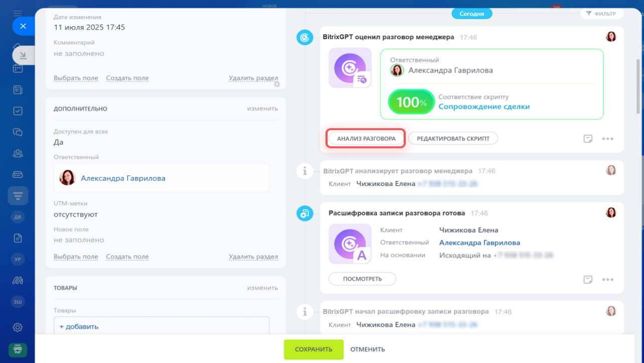Save changes with Сохранить button

tap(313, 349)
